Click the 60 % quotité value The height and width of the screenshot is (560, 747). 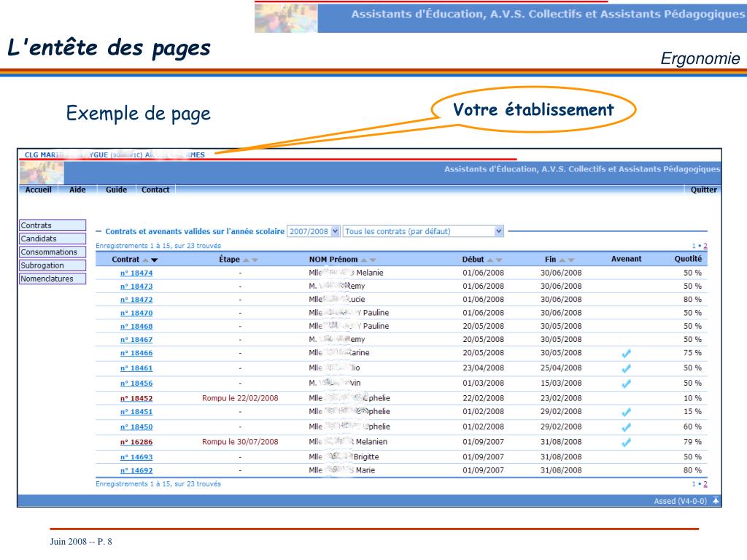[x=692, y=427]
